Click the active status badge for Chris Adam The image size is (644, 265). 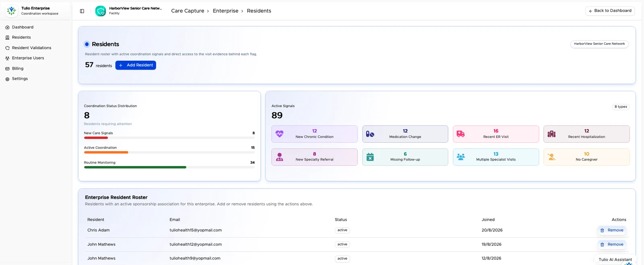coord(343,230)
